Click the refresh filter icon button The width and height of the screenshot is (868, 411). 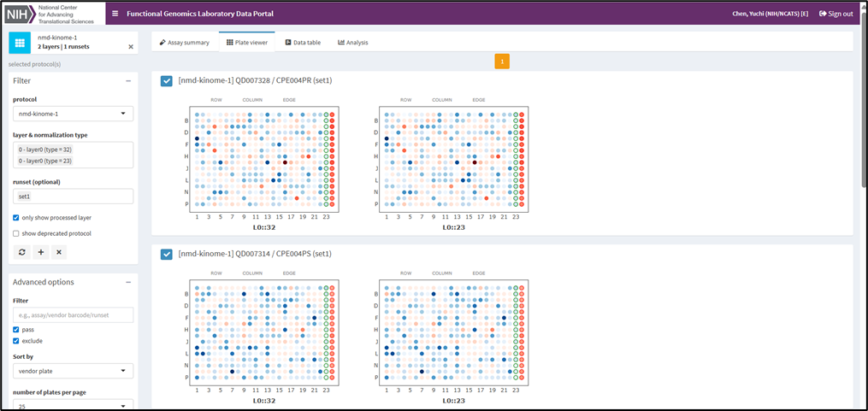[21, 252]
